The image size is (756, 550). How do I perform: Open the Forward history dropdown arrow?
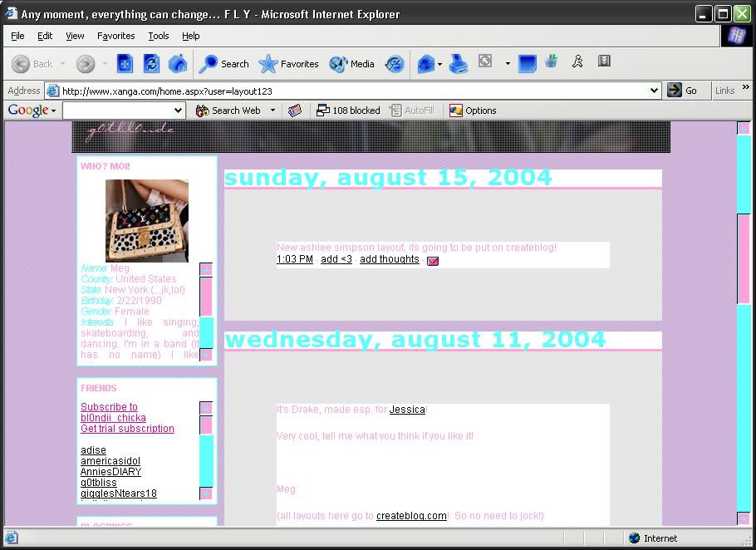105,64
